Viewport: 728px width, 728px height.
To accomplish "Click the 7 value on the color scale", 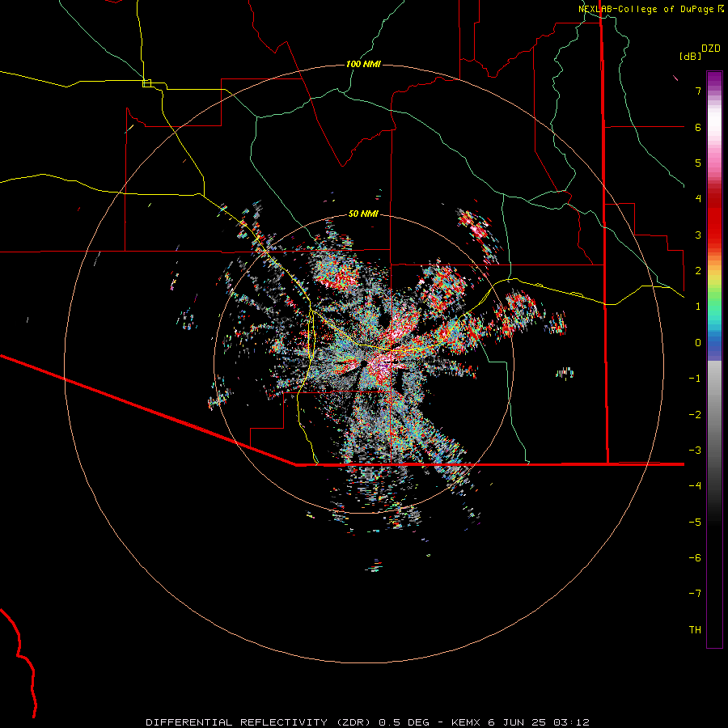I will [x=698, y=91].
